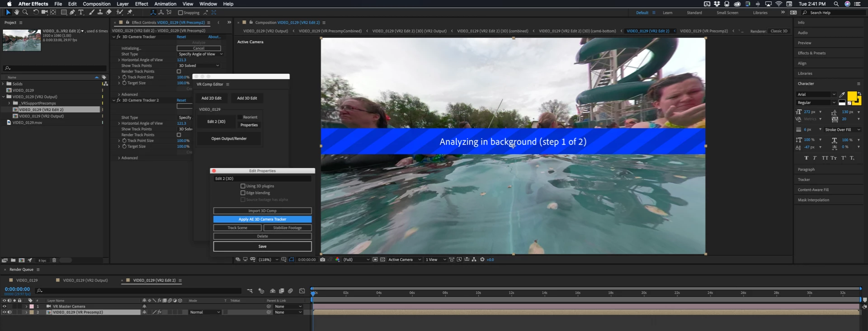
Task: Click the Import 3D Comp button
Action: [262, 211]
